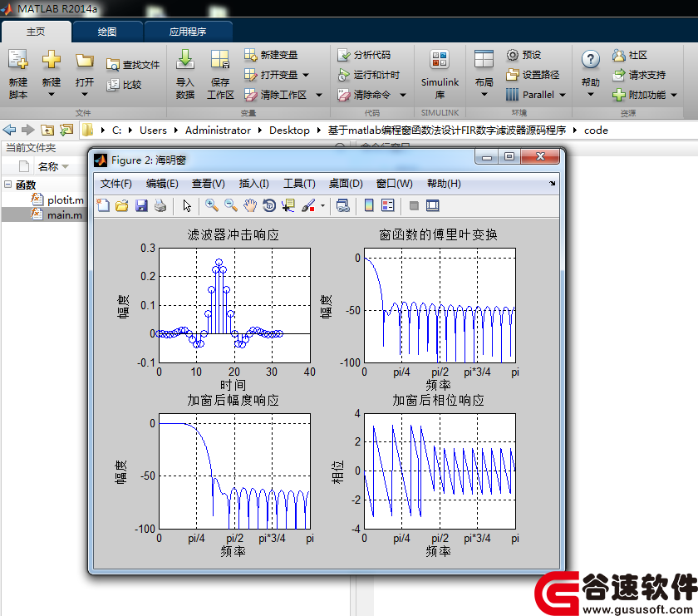Switch to the Plots (绘图) tab

click(x=107, y=32)
